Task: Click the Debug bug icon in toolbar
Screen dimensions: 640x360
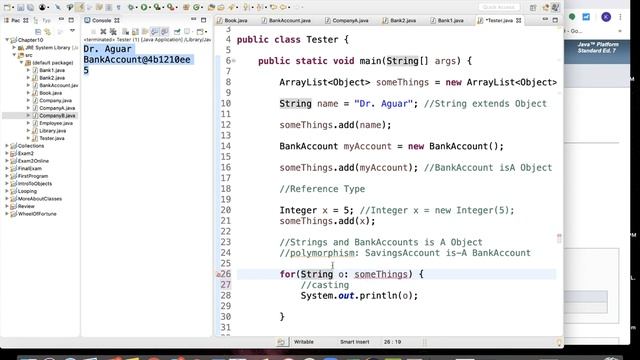Action: point(131,7)
